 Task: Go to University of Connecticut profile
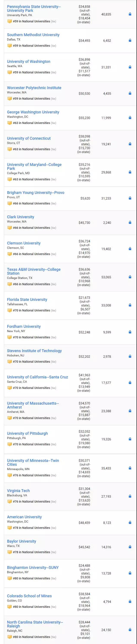coord(29,138)
